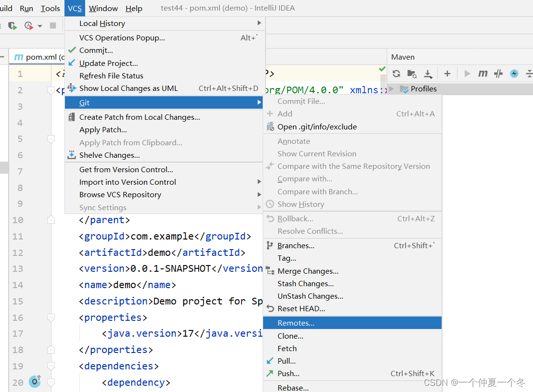Open Import into Version Control submenu
This screenshot has height=392, width=533.
164,182
